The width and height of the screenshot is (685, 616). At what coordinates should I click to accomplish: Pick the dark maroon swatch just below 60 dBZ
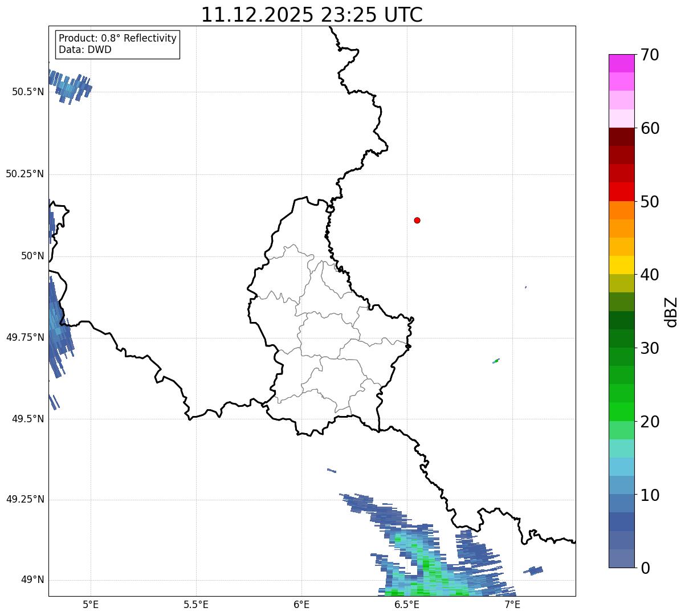(x=621, y=137)
